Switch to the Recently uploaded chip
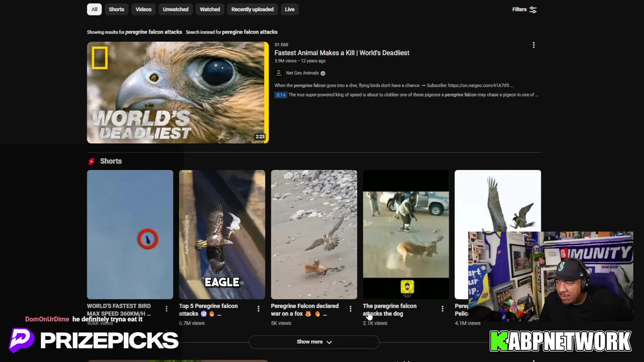 [253, 10]
